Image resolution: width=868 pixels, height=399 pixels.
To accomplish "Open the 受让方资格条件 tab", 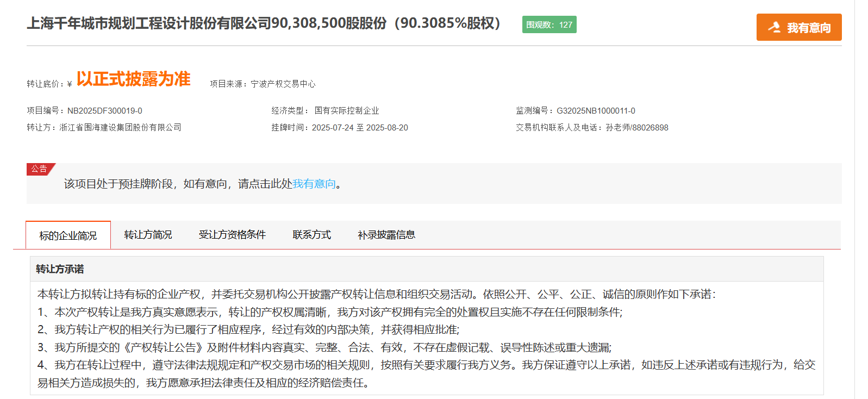I will click(x=232, y=235).
